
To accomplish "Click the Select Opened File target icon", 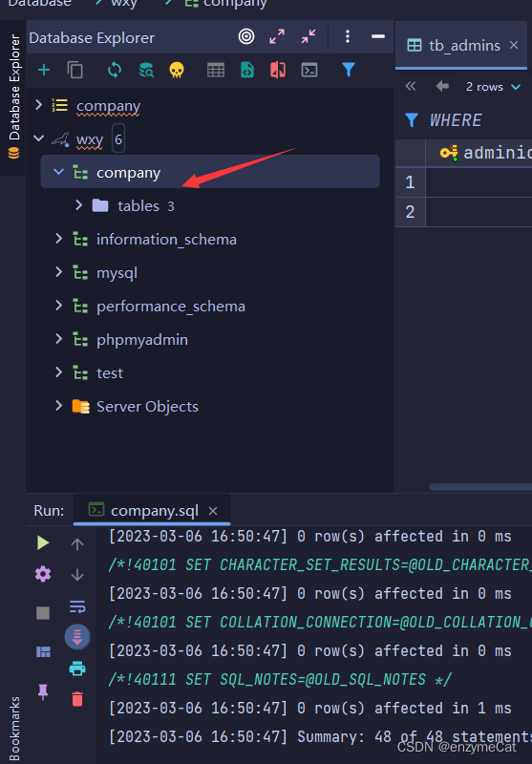I will click(x=246, y=36).
